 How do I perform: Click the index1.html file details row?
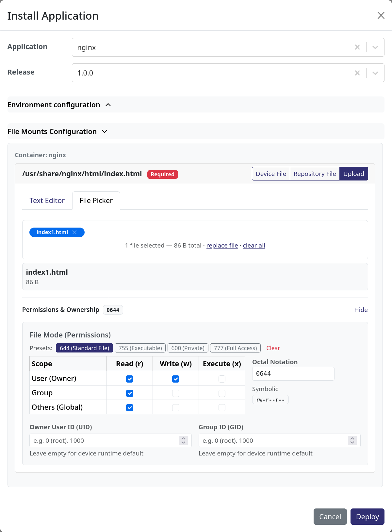click(195, 277)
